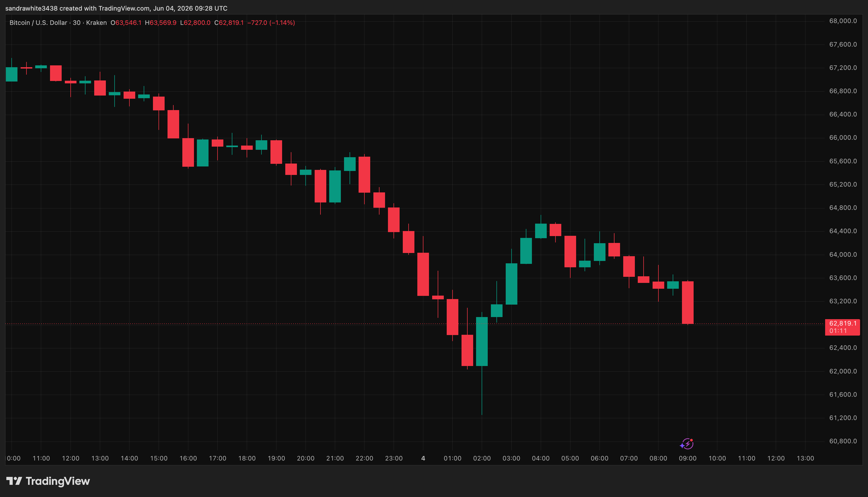Click the TradingView logo at bottom left

tap(48, 481)
